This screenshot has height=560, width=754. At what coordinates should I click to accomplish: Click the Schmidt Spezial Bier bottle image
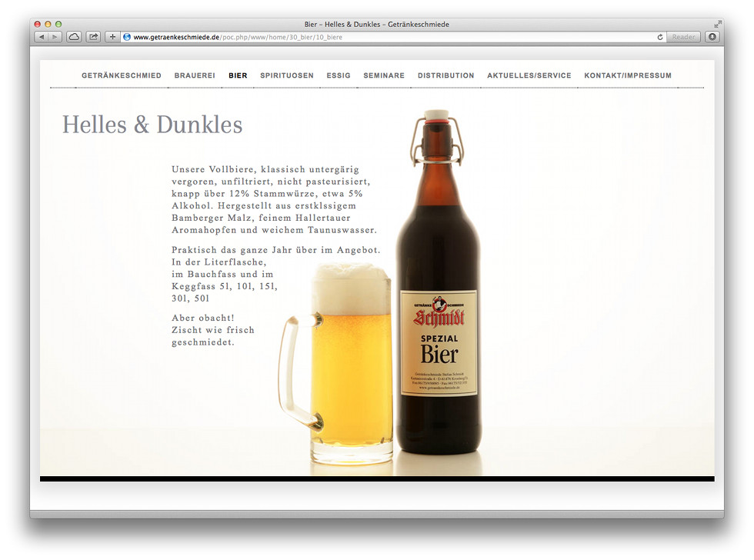coord(439,282)
